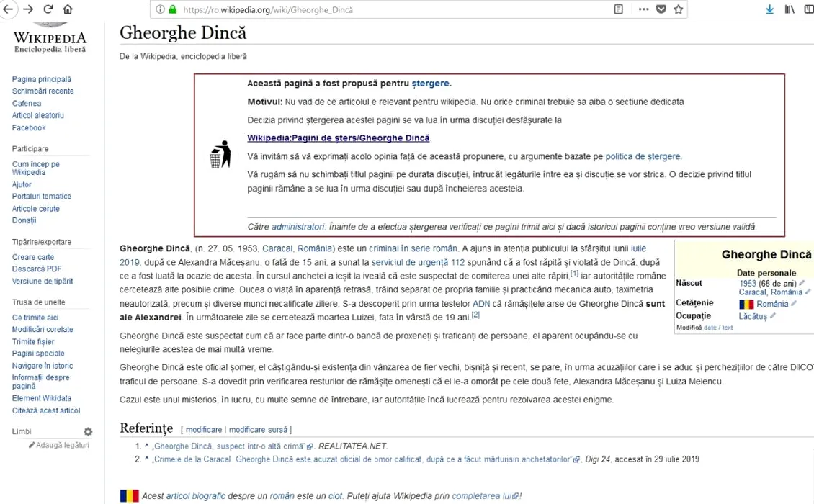Go to the browser Home page icon
The height and width of the screenshot is (504, 814).
coord(68,9)
